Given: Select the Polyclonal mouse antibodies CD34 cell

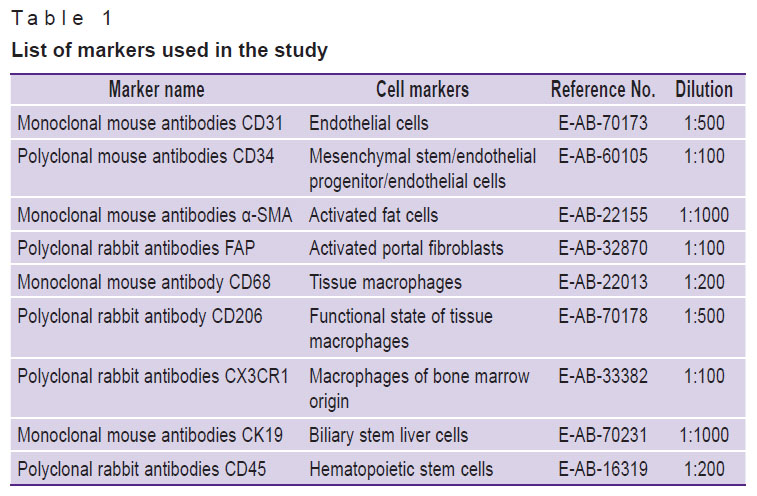Looking at the screenshot, I should coord(146,156).
